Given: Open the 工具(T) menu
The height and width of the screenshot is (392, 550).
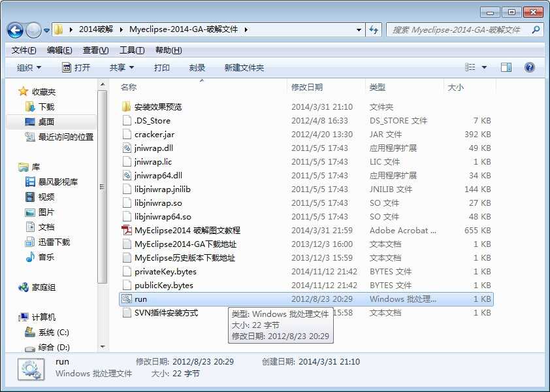Looking at the screenshot, I should pos(132,50).
